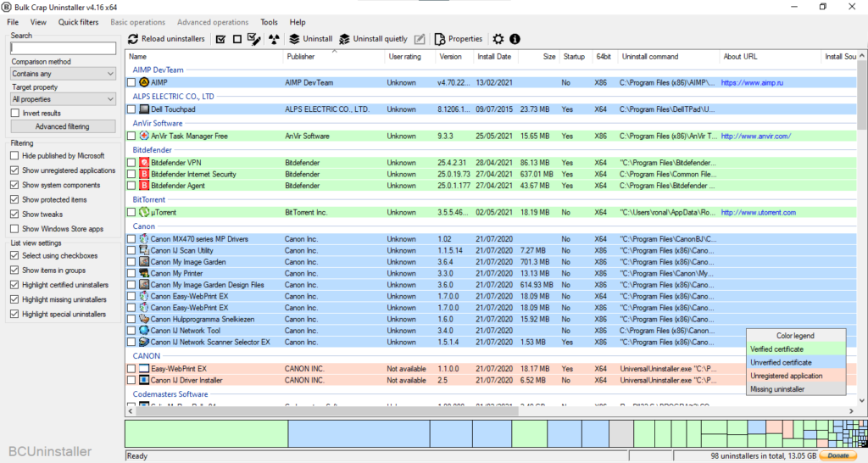Click the deselect all checkboxes toolbar icon
Image resolution: width=868 pixels, height=463 pixels.
237,39
